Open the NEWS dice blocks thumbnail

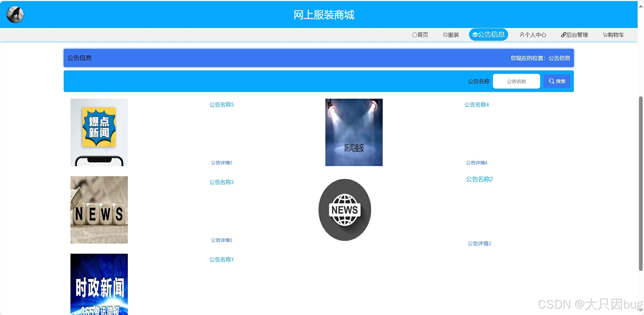click(x=99, y=210)
